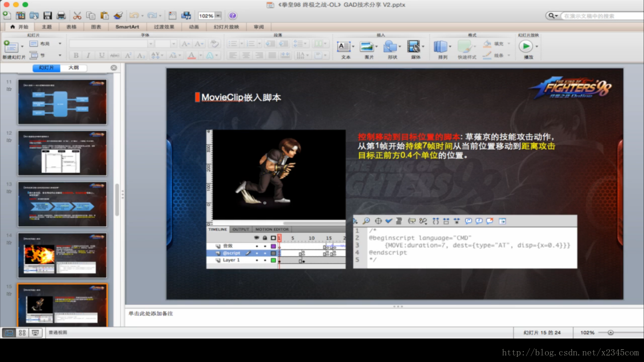This screenshot has height=362, width=644.
Task: Increase font size with larger A icon
Action: coord(186,44)
